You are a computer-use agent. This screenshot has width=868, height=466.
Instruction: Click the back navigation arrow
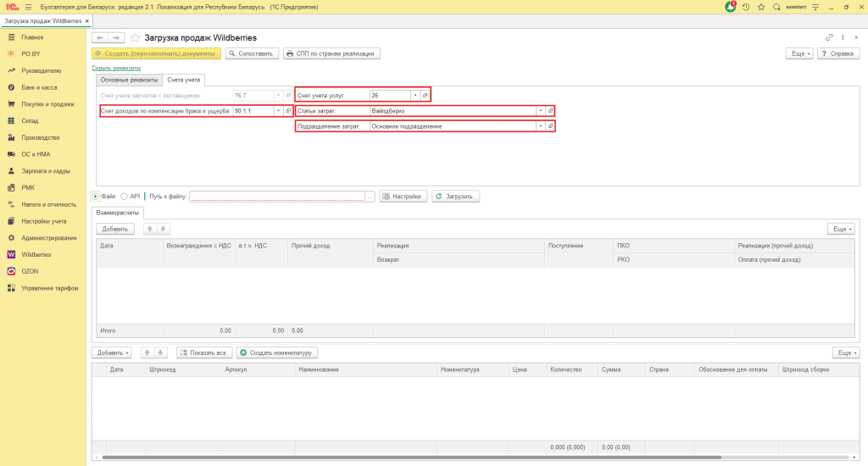coord(99,38)
